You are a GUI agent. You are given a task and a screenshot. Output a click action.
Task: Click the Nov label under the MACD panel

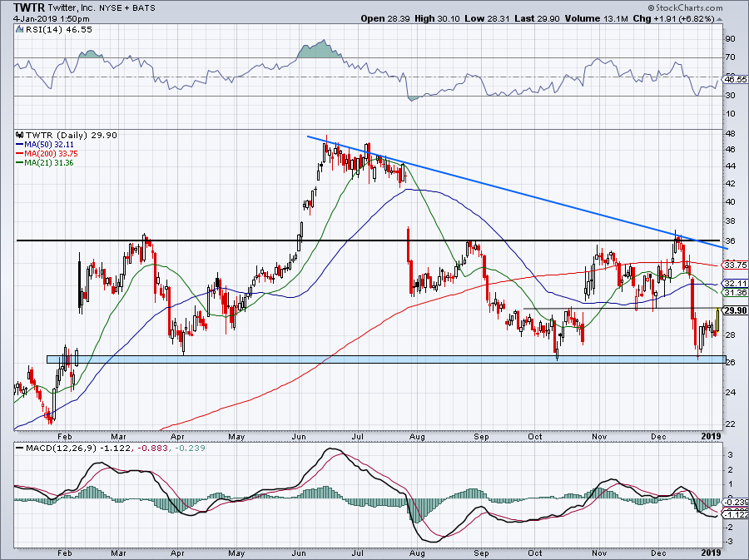(599, 553)
